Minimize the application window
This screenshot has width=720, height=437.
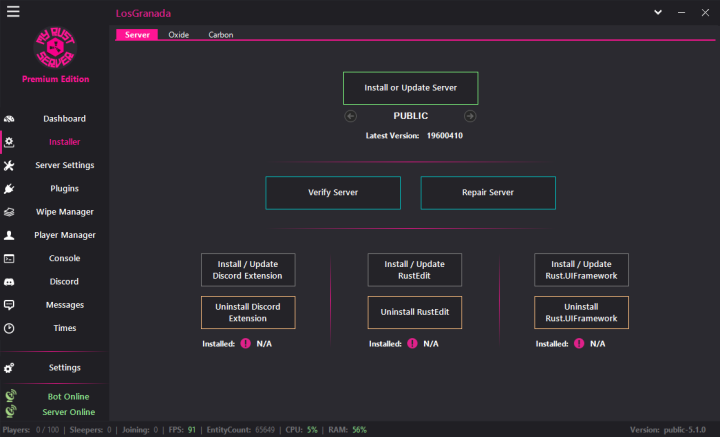681,13
